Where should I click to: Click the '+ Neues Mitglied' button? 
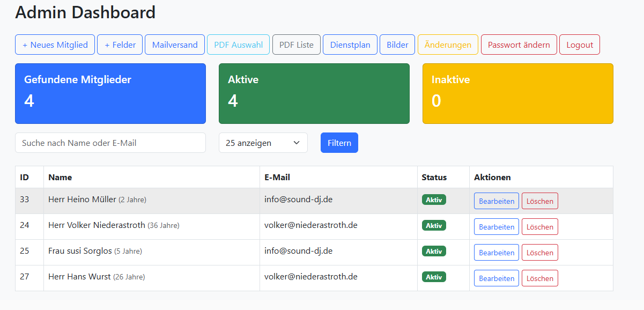55,45
